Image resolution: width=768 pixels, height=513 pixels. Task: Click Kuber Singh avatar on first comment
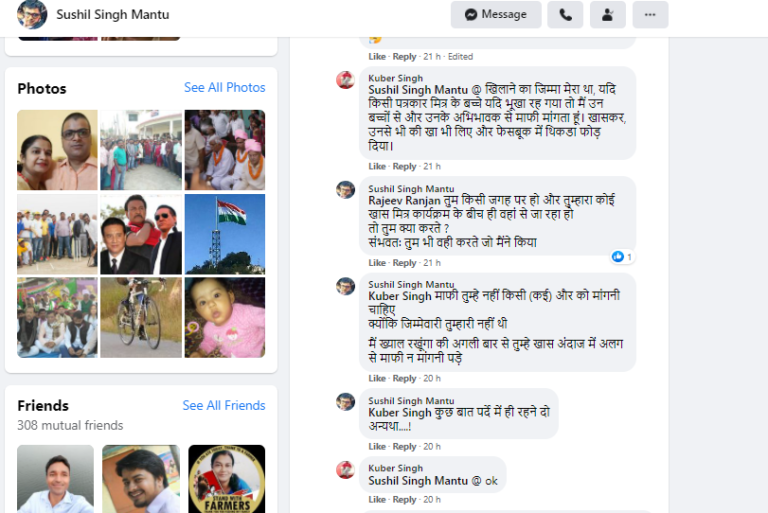[345, 80]
